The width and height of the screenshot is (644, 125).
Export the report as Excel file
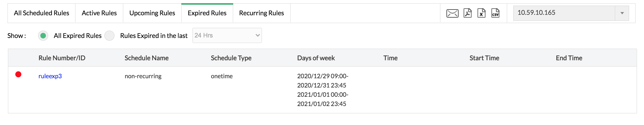point(481,13)
